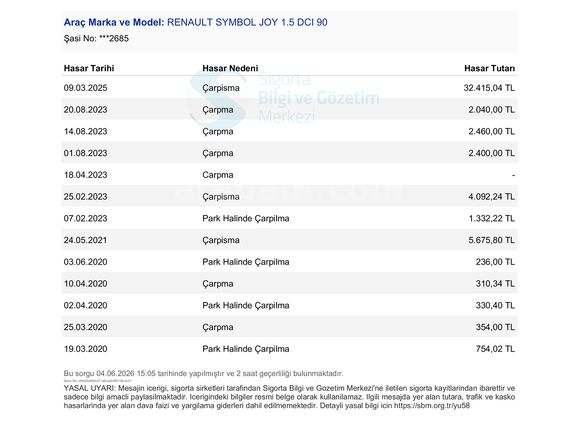The width and height of the screenshot is (580, 435).
Task: Click the Hasar Tutarı column header
Action: click(x=489, y=68)
